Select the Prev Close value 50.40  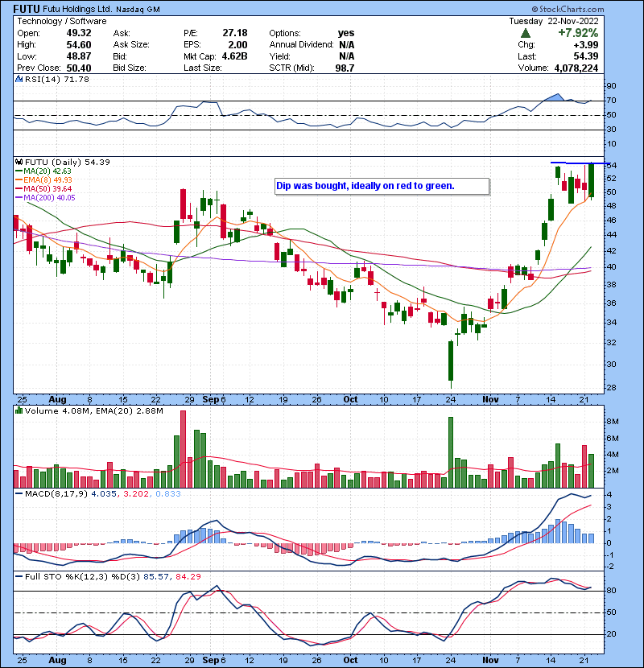click(x=79, y=68)
